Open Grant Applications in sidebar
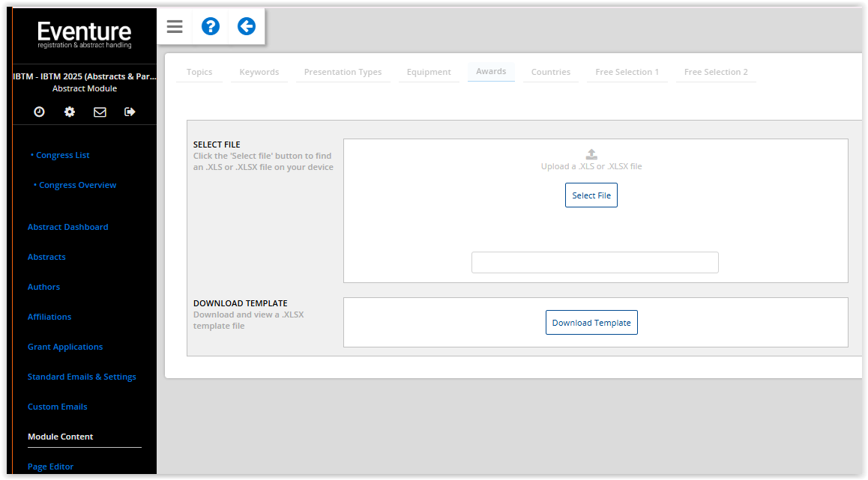Image resolution: width=868 pixels, height=480 pixels. [x=65, y=347]
